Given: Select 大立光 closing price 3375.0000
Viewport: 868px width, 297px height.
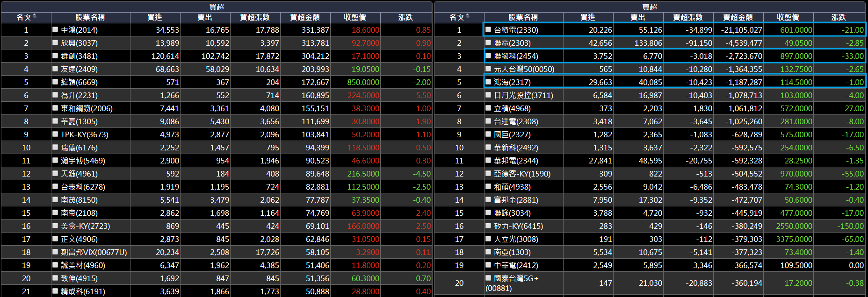Looking at the screenshot, I should (x=794, y=239).
